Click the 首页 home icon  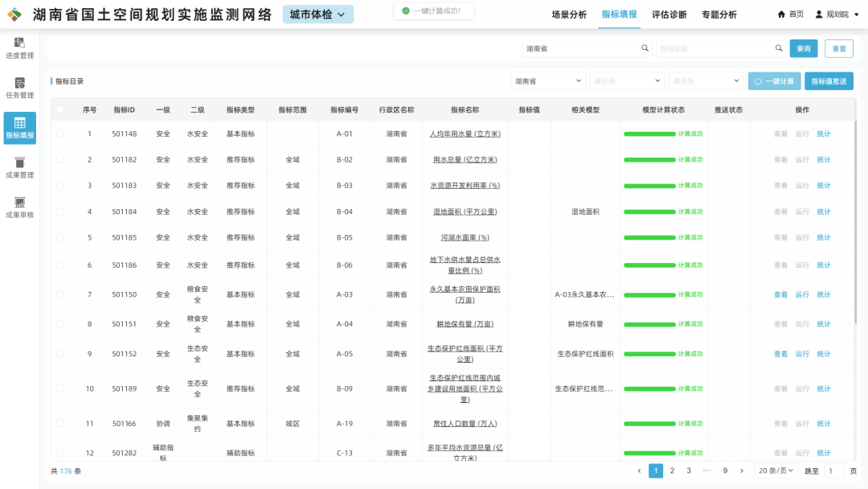coord(781,14)
